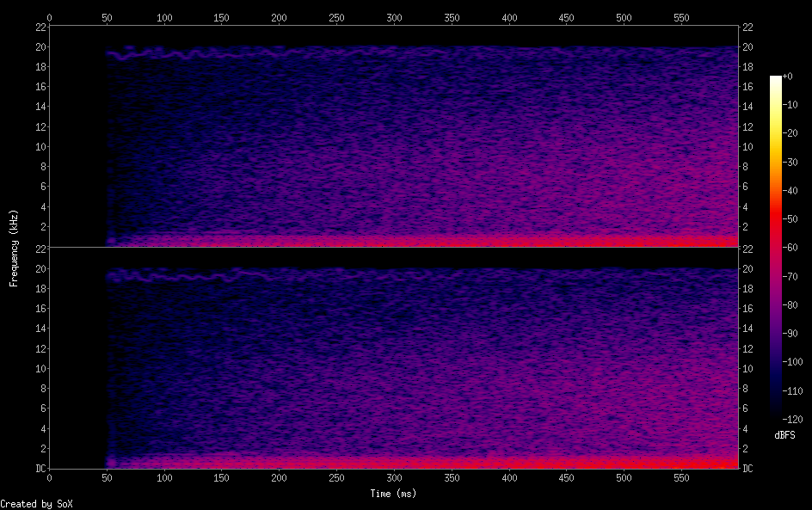Click "100" on the top time axis
Viewport: 812px width, 510px height.
tap(164, 17)
